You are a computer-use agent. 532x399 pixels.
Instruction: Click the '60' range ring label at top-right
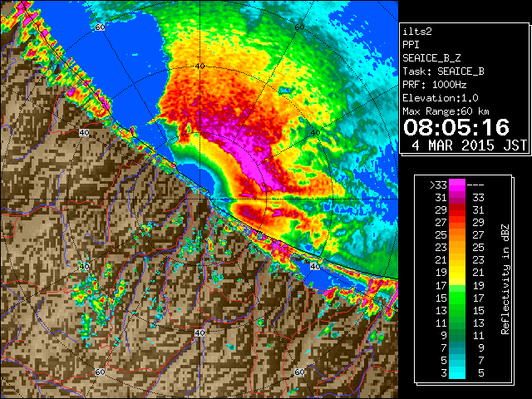point(299,27)
